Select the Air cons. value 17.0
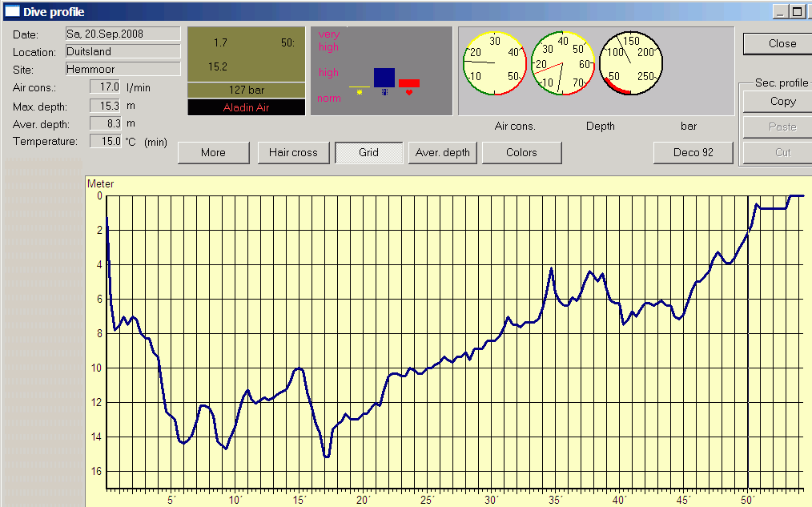The height and width of the screenshot is (507, 812). pyautogui.click(x=105, y=87)
